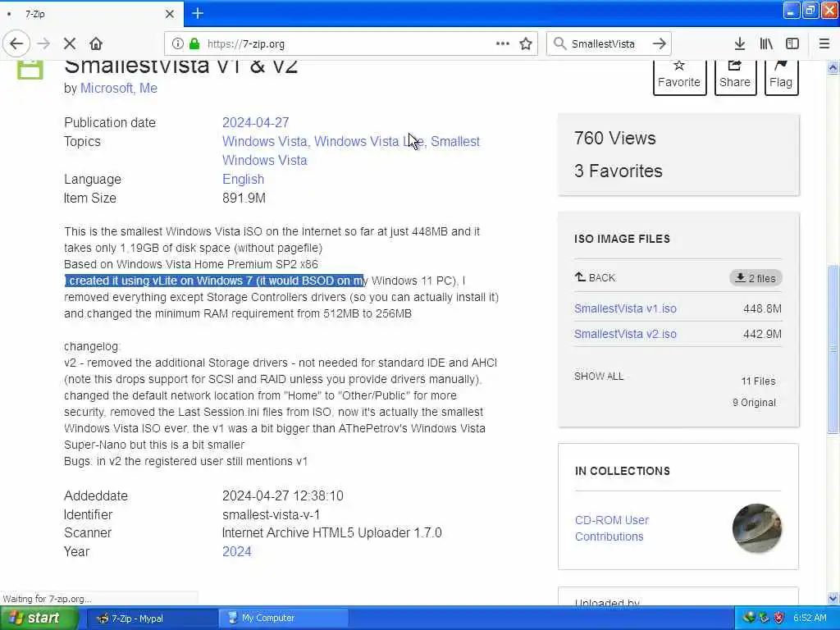Submit search with the arrow button
Image resolution: width=840 pixels, height=630 pixels.
click(660, 44)
